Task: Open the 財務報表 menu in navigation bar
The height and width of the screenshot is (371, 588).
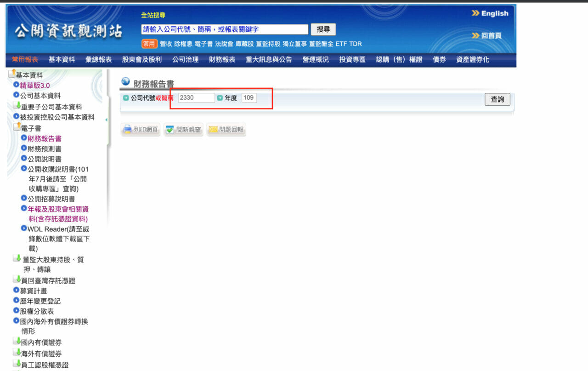Action: click(222, 60)
